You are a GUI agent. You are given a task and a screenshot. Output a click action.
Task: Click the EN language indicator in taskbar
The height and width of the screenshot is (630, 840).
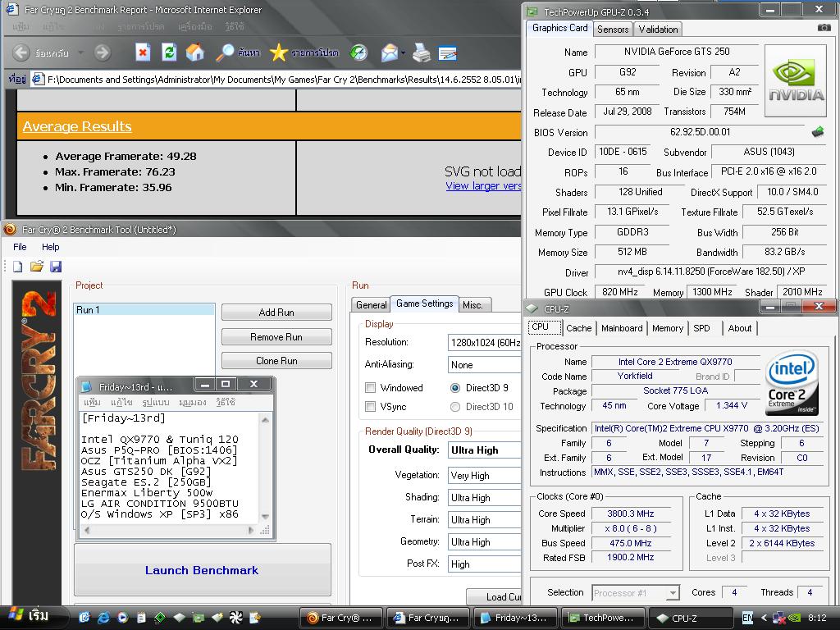(747, 618)
